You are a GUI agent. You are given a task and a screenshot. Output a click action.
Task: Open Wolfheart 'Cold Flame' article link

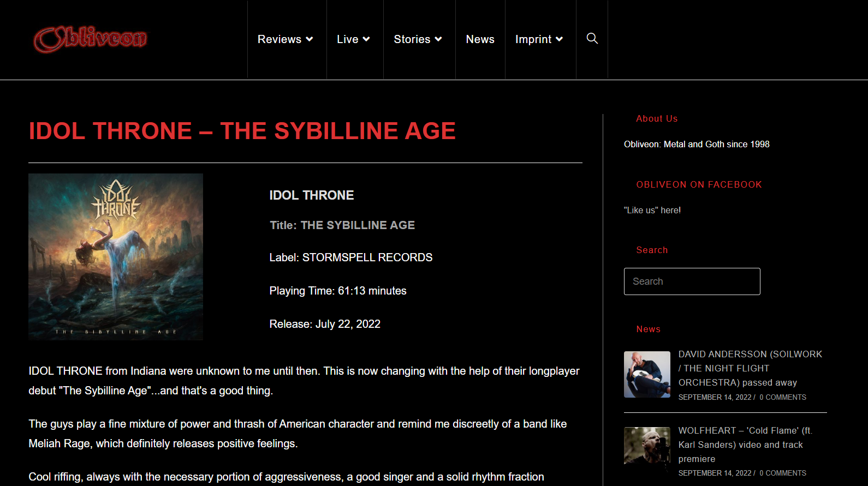coord(745,445)
